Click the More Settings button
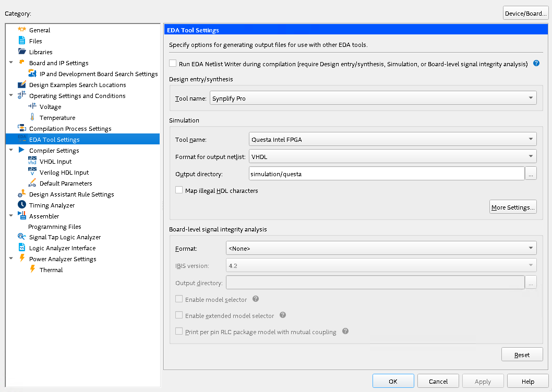The height and width of the screenshot is (392, 552). click(513, 207)
